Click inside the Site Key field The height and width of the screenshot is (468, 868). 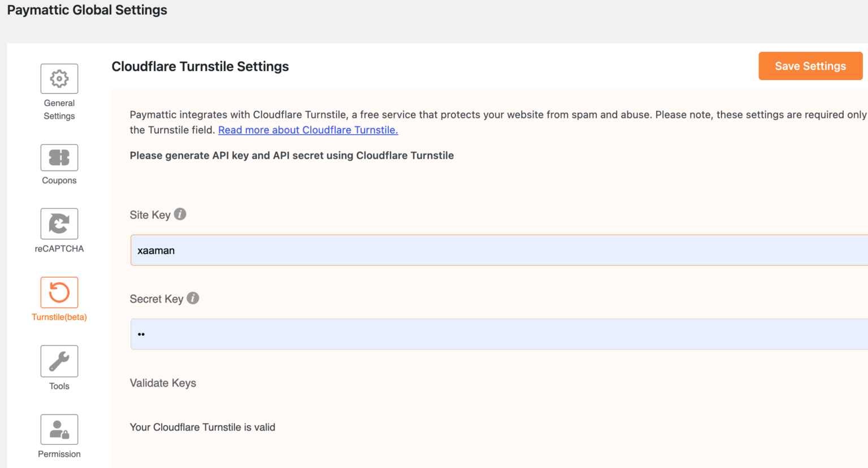[x=396, y=250]
